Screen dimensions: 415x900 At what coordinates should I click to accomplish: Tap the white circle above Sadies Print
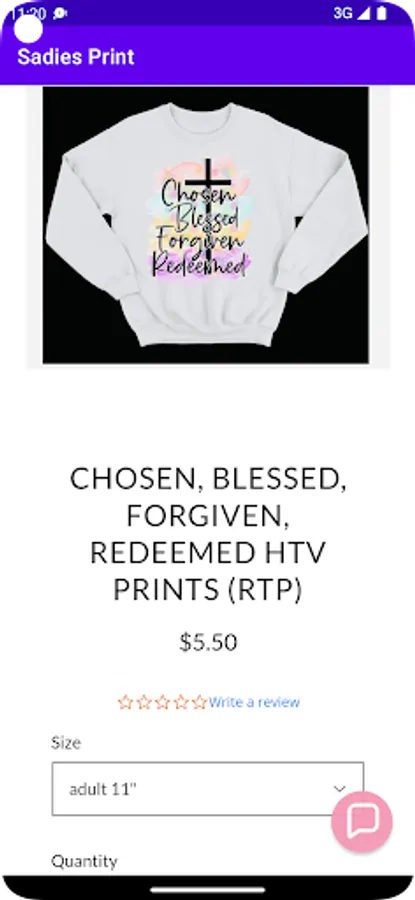point(28,29)
